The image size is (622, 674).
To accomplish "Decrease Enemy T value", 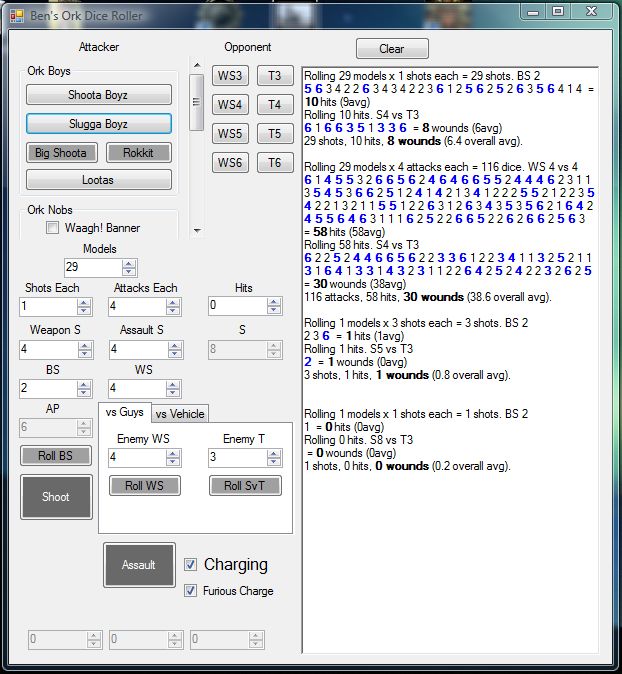I will pos(273,461).
